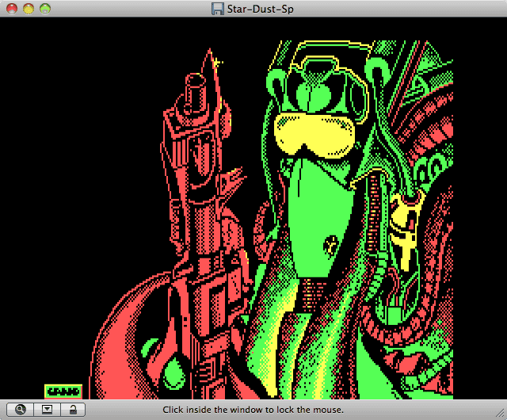The height and width of the screenshot is (420, 507).
Task: Click the small green signature box in artwork
Action: [x=63, y=391]
